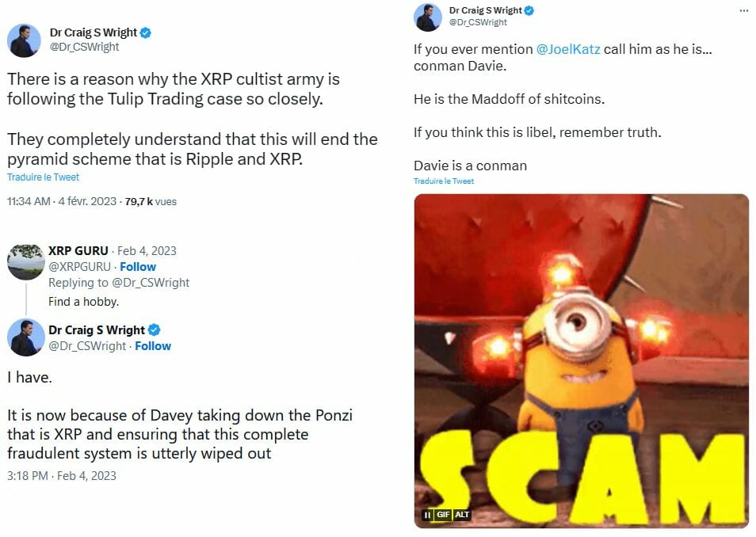This screenshot has height=537, width=756.
Task: Click the verified badge in the right tweet header
Action: 529,10
